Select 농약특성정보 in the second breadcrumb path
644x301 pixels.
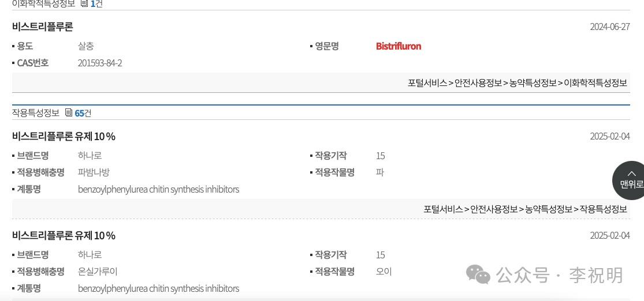(549, 209)
